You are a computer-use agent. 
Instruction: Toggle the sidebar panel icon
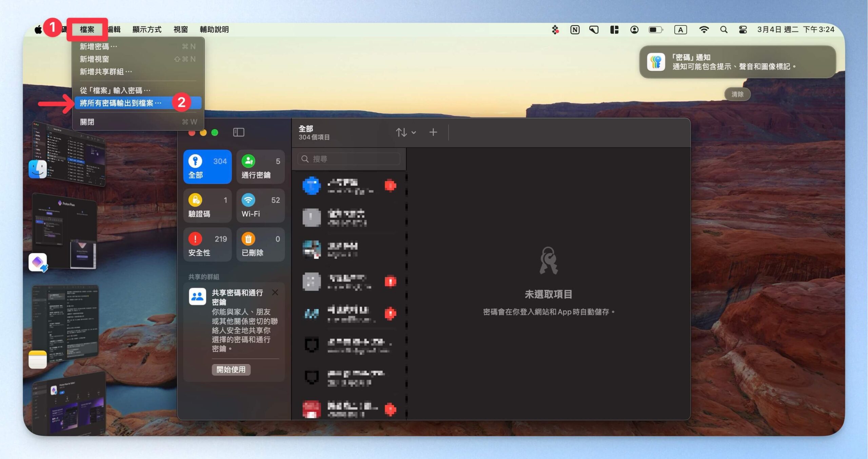tap(239, 132)
